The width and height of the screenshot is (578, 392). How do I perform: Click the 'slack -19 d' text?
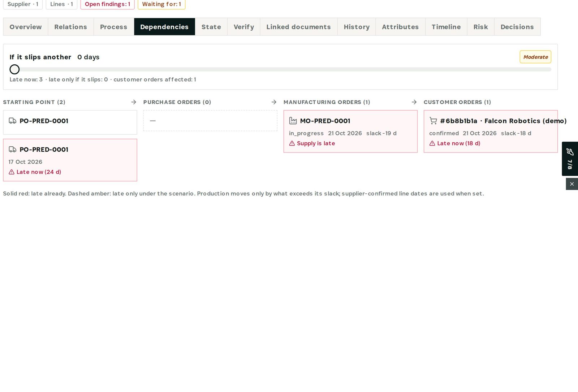pos(381,133)
